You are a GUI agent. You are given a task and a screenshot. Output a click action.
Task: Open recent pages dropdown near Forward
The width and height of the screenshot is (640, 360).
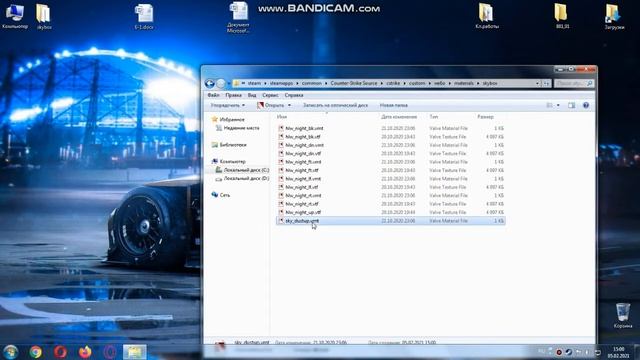229,83
